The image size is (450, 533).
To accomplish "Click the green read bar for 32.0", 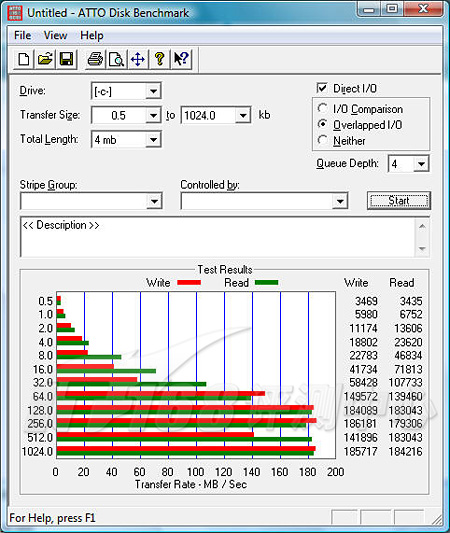I will pos(131,384).
